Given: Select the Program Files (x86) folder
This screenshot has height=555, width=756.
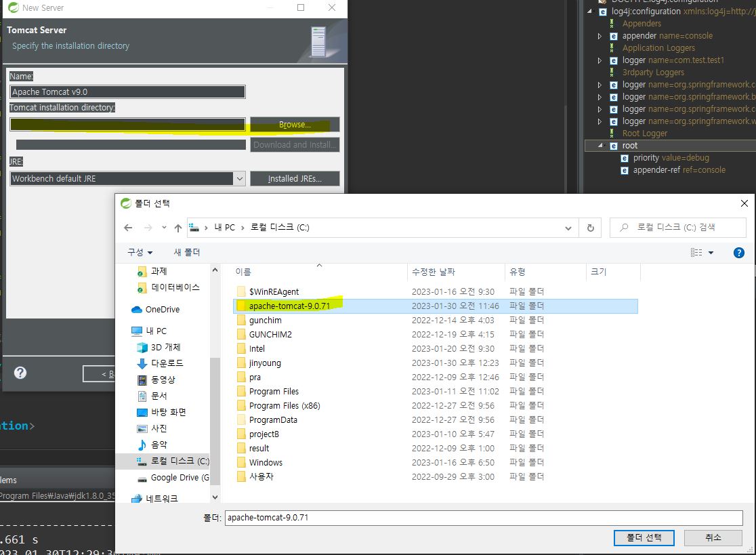Looking at the screenshot, I should click(285, 405).
